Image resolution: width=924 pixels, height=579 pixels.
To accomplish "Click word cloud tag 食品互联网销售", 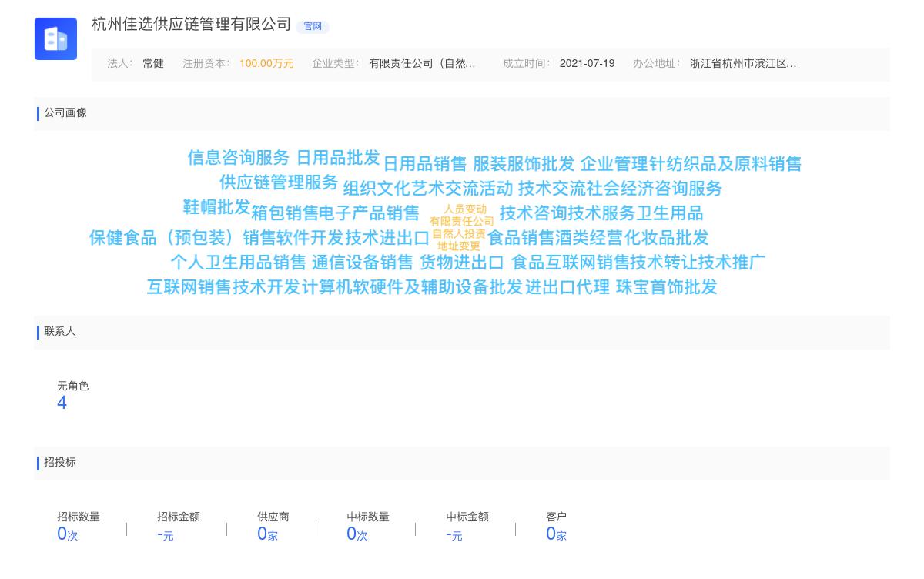I will click(571, 263).
